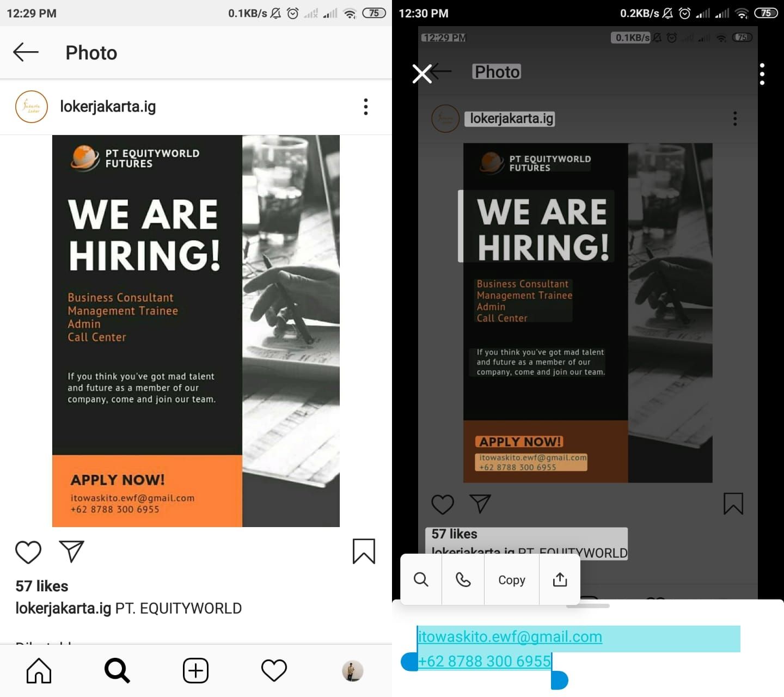Open Instagram Search from the bottom navigation
The image size is (784, 697).
click(x=117, y=670)
